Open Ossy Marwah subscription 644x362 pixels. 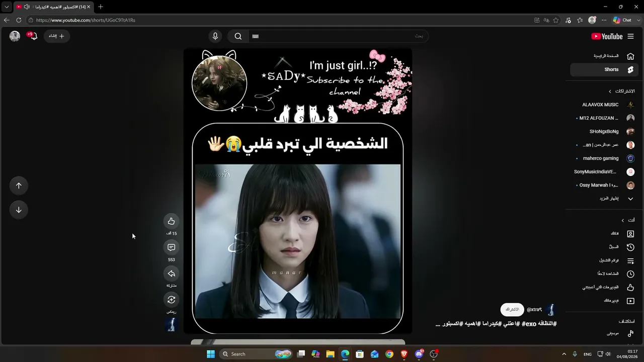604,185
